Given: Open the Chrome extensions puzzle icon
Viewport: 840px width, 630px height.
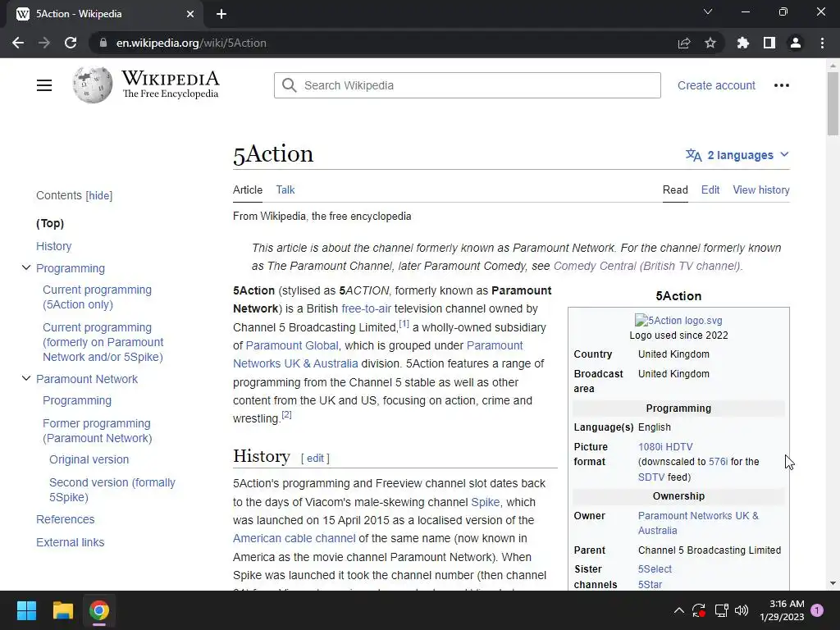Looking at the screenshot, I should click(743, 43).
